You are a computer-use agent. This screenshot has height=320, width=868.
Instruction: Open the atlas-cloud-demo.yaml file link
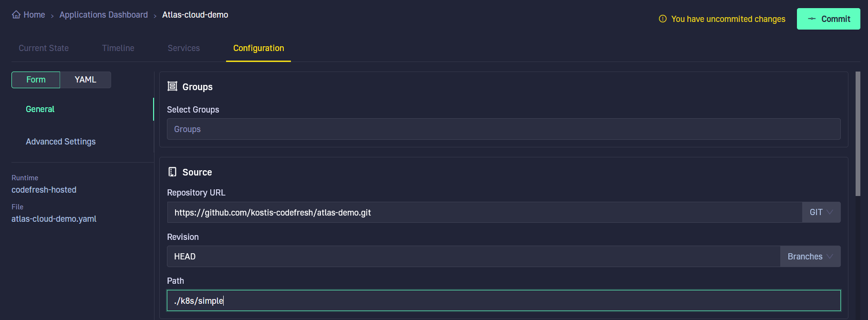pos(54,219)
